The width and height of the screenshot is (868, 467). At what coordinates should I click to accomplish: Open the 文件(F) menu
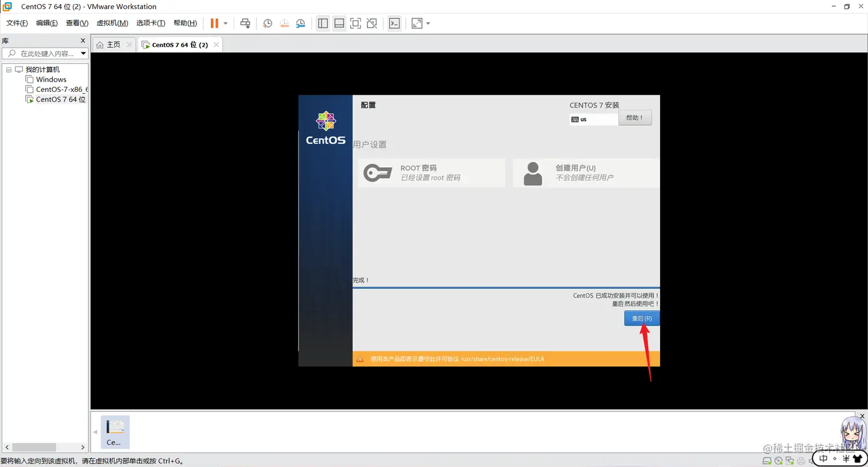17,23
